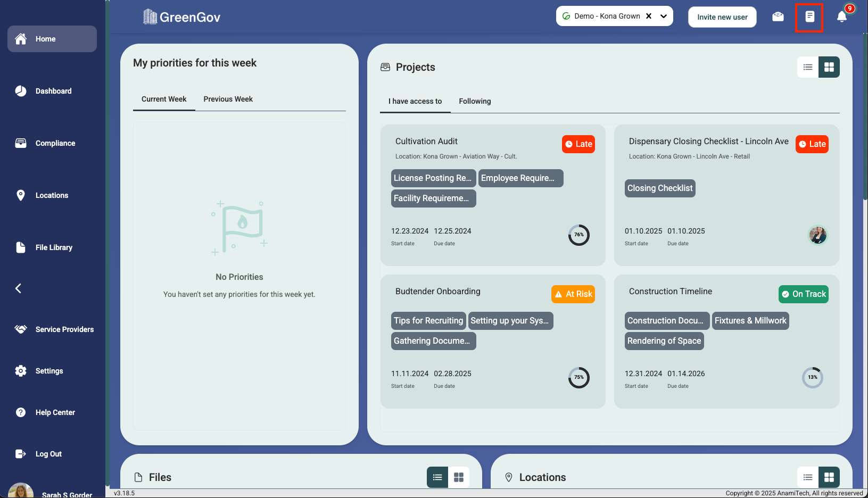Click Invite new user button
The image size is (868, 498).
(722, 17)
